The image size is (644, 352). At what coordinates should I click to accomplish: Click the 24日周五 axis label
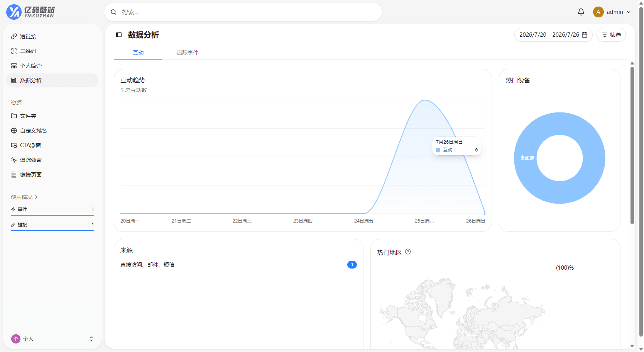pyautogui.click(x=364, y=221)
